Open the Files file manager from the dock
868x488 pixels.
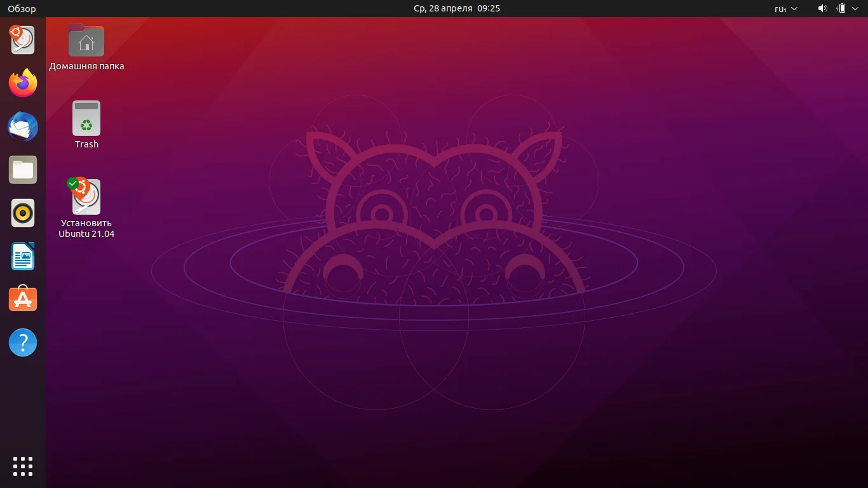[x=23, y=170]
